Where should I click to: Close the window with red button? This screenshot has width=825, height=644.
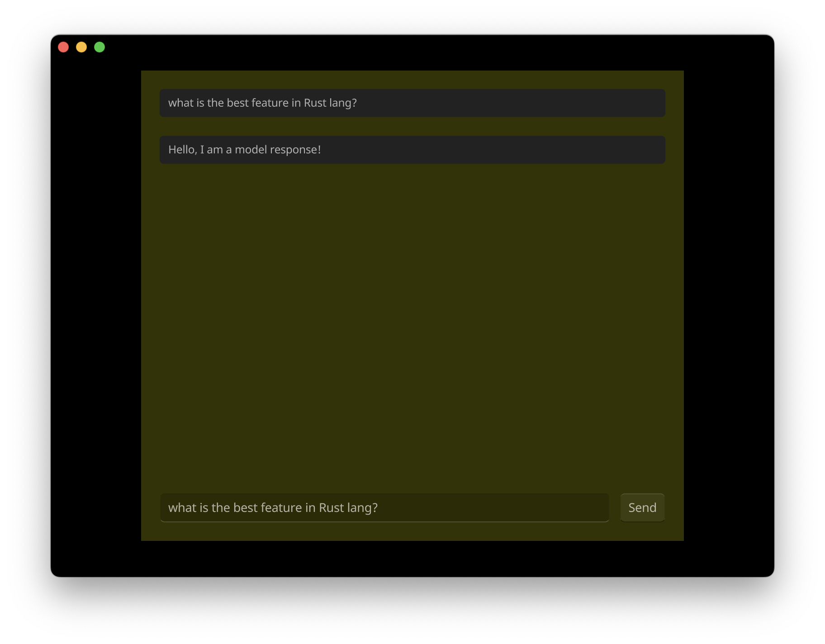pos(63,47)
